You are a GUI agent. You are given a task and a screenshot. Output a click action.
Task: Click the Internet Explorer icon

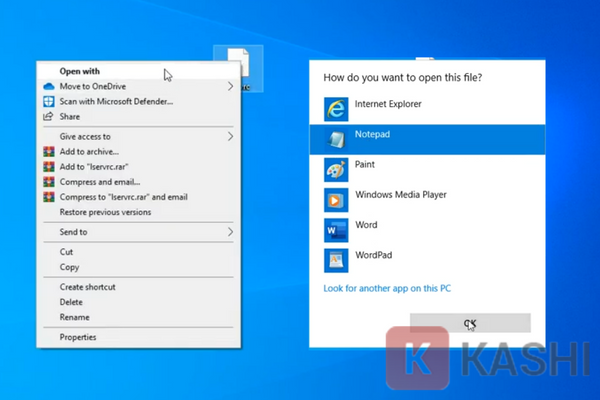[333, 104]
